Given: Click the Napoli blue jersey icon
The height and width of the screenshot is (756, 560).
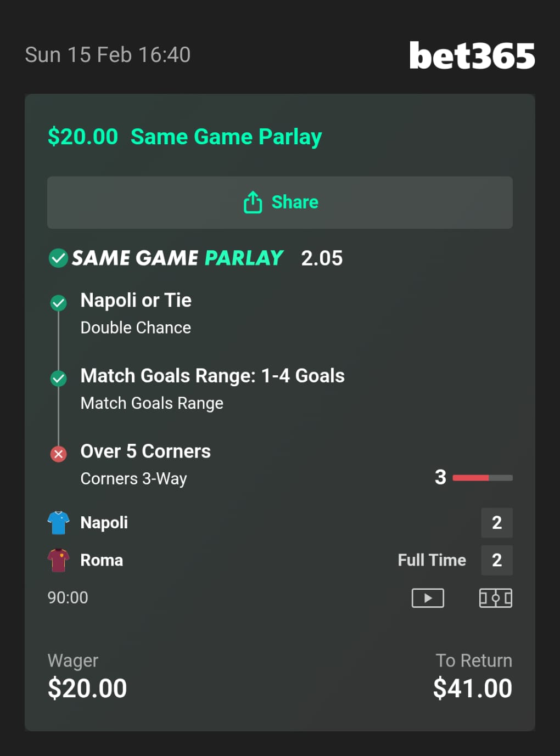Looking at the screenshot, I should click(58, 522).
